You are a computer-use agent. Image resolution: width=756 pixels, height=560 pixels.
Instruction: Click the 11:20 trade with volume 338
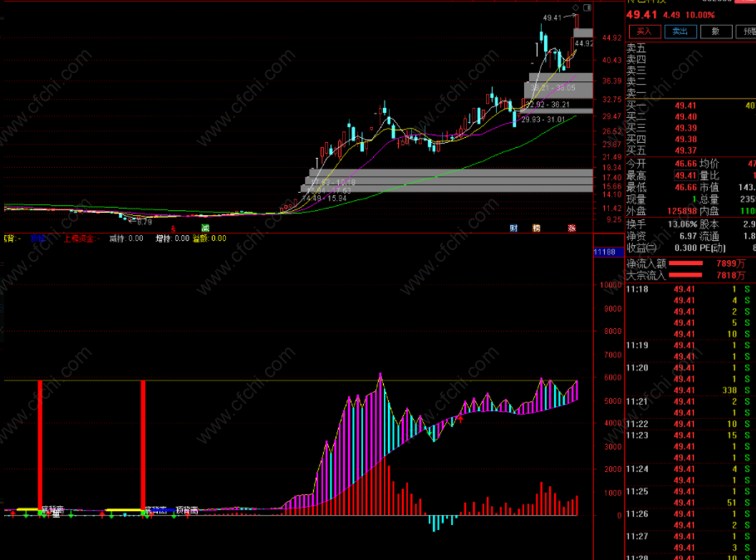coord(690,391)
